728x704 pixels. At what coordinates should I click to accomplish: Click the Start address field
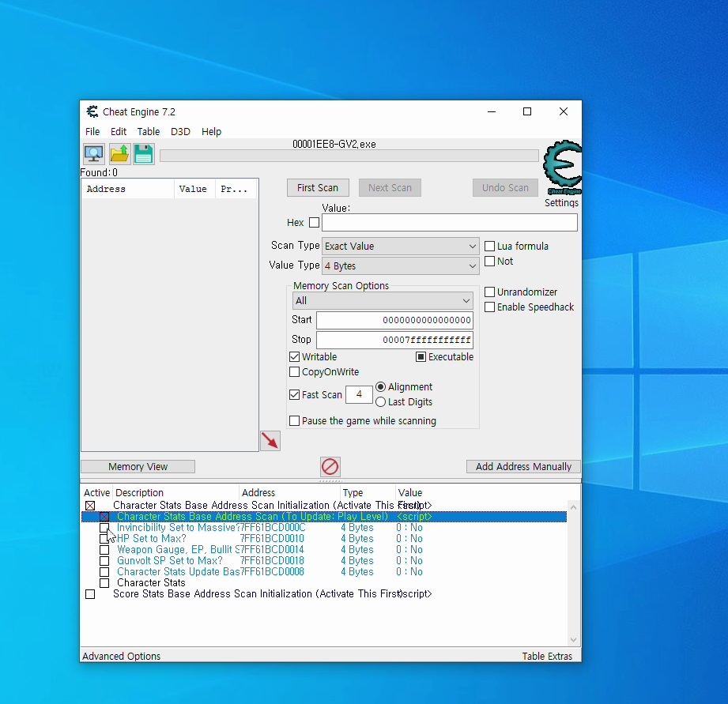[394, 320]
